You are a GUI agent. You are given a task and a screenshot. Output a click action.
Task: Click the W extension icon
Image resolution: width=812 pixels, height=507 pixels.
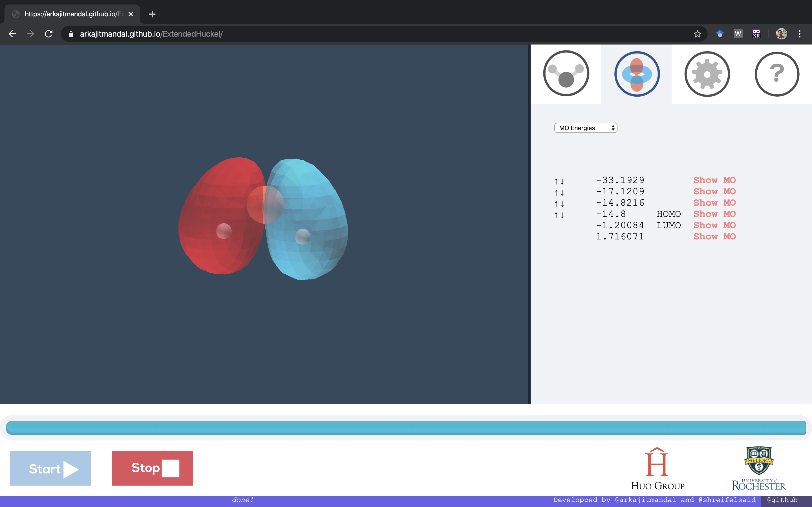tap(738, 34)
